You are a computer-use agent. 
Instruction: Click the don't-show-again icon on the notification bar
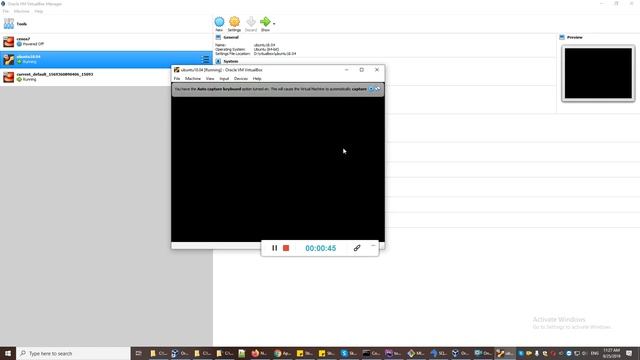pos(378,89)
